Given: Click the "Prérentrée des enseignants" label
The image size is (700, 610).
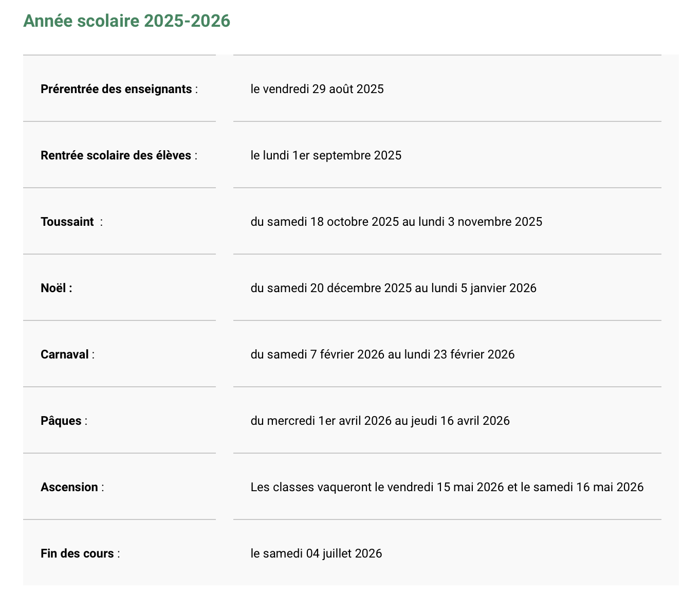Looking at the screenshot, I should pyautogui.click(x=116, y=89).
